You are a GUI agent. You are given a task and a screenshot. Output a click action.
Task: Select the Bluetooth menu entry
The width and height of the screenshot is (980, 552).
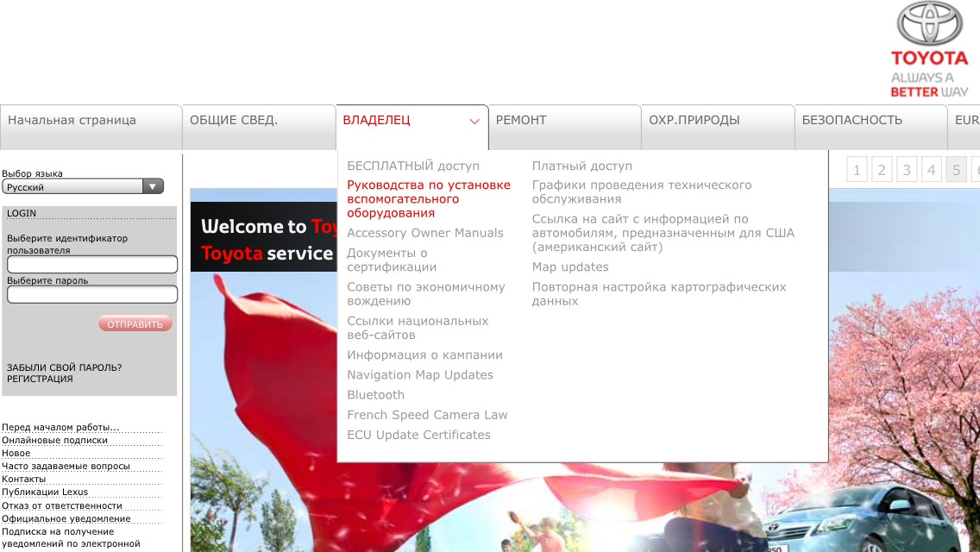[375, 395]
